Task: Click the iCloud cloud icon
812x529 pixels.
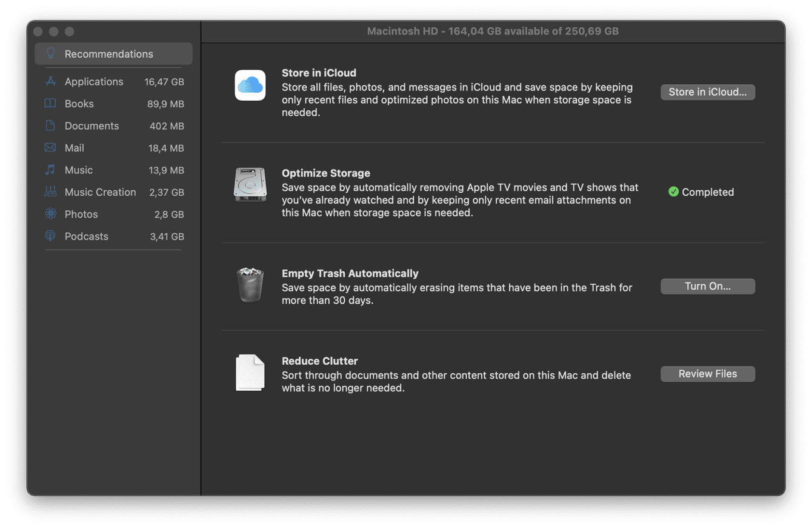Action: point(250,85)
